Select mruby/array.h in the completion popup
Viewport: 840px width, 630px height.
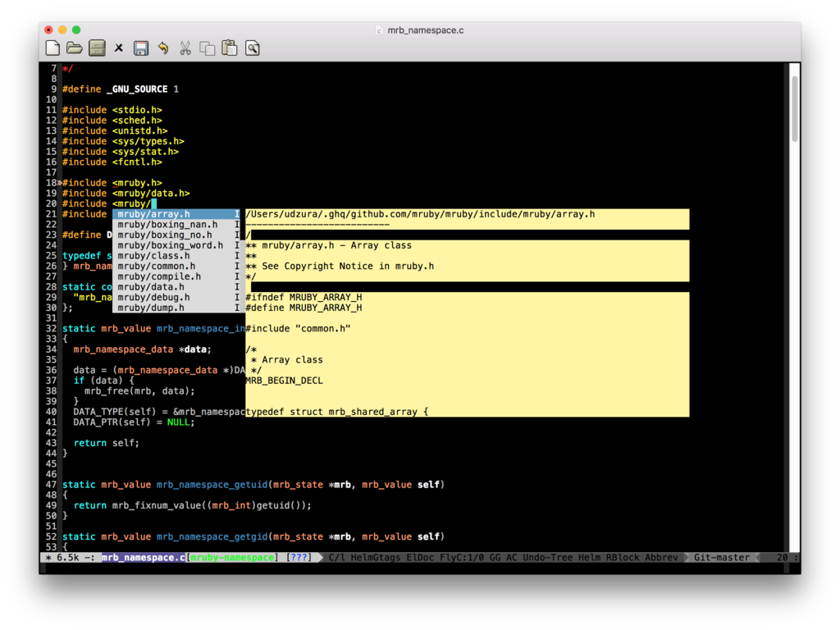coord(176,214)
